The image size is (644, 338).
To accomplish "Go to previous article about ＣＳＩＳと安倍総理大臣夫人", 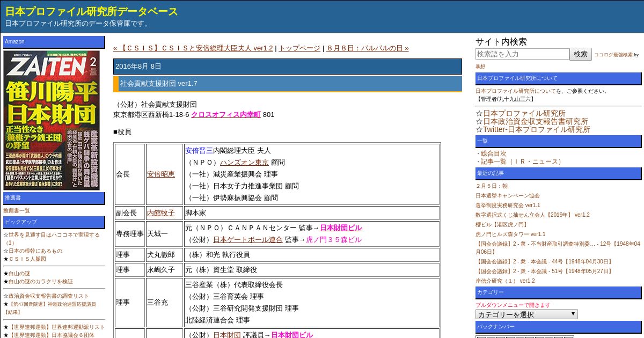I will pyautogui.click(x=193, y=48).
